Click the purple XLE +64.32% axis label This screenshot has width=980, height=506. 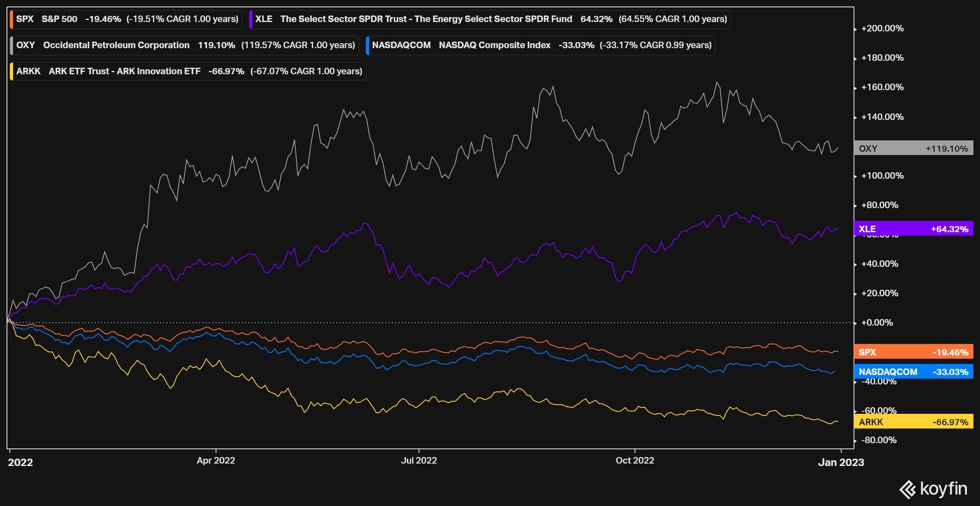point(913,229)
